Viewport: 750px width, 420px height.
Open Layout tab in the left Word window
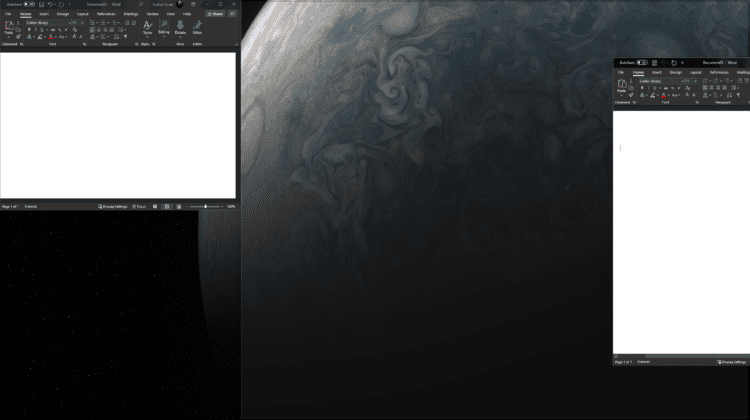point(83,14)
